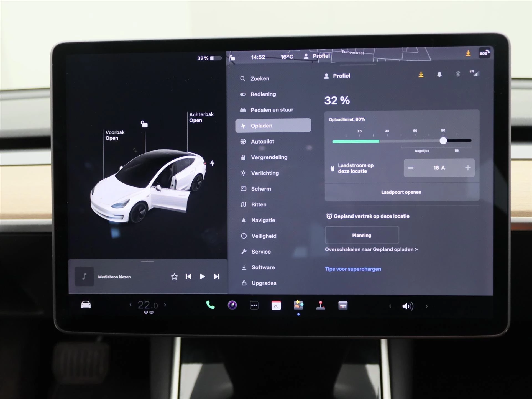
Task: Toggle the lock icon above the car model
Action: tap(145, 124)
